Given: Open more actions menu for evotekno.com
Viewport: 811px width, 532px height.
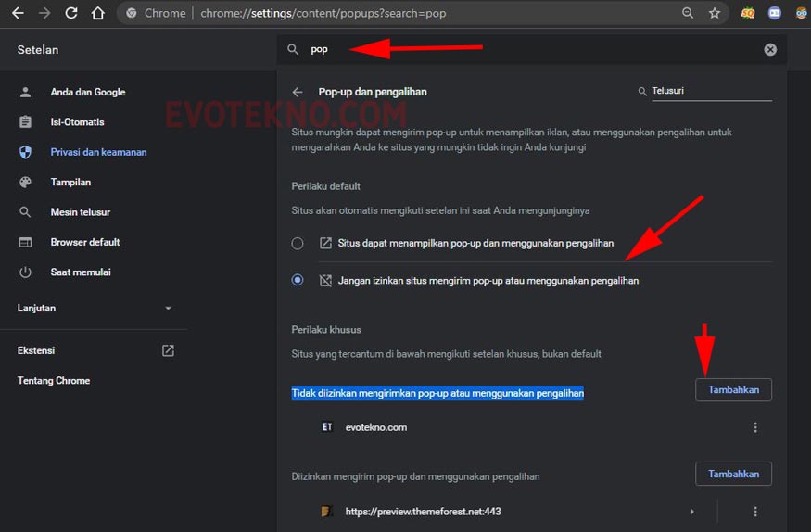Looking at the screenshot, I should [x=755, y=427].
